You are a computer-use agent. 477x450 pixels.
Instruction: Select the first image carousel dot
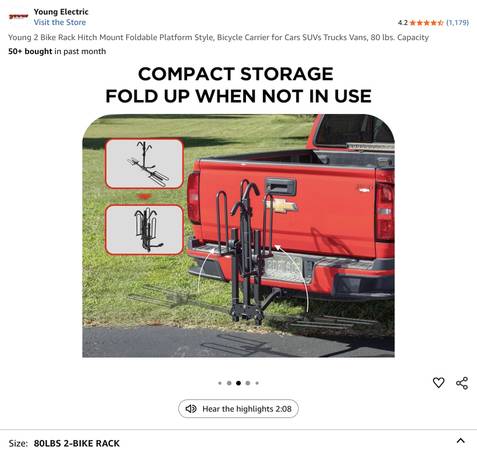click(x=220, y=383)
